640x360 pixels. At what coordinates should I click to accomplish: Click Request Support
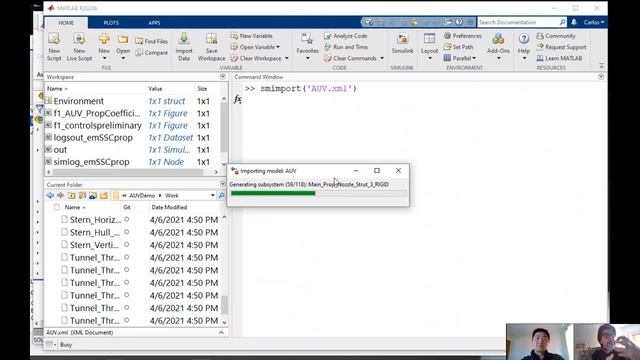561,47
